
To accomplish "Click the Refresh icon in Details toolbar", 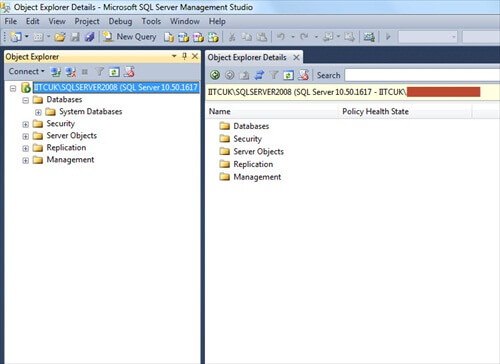I will pos(288,75).
